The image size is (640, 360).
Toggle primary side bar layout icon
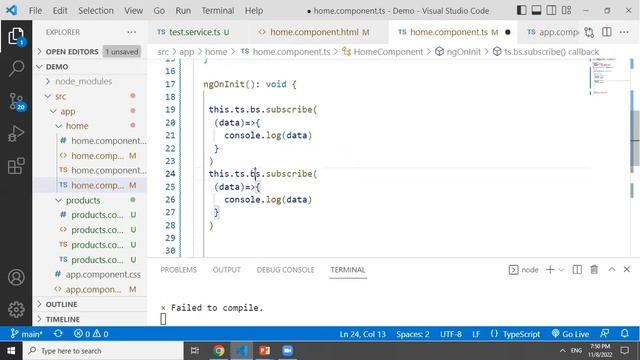pyautogui.click(x=521, y=10)
